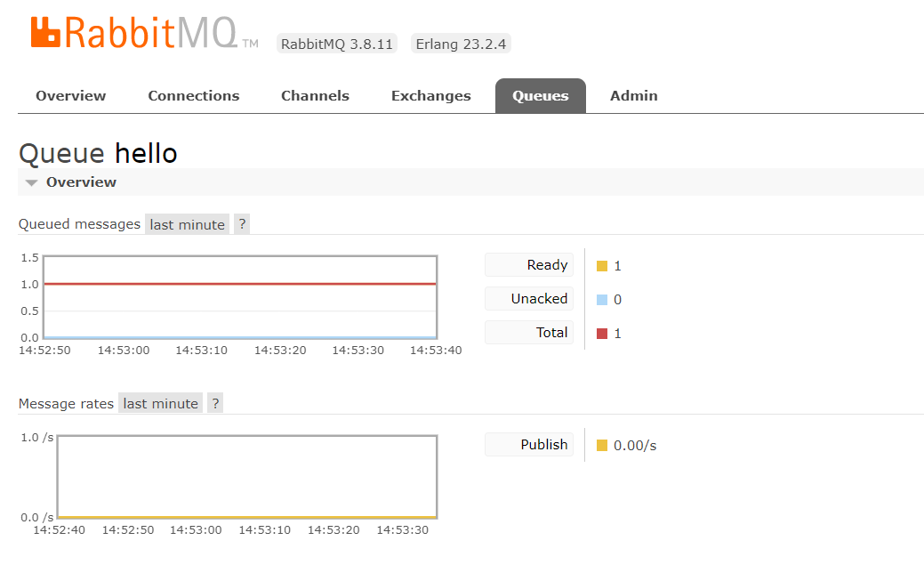Click the red Total color swatch
This screenshot has height=573, width=924.
coord(602,334)
